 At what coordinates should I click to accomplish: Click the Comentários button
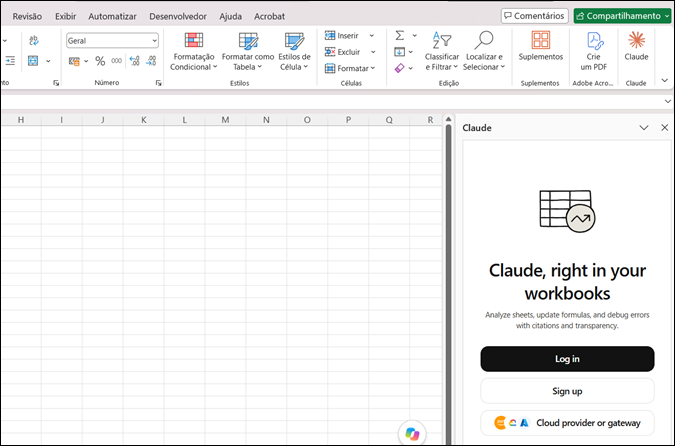click(x=534, y=16)
